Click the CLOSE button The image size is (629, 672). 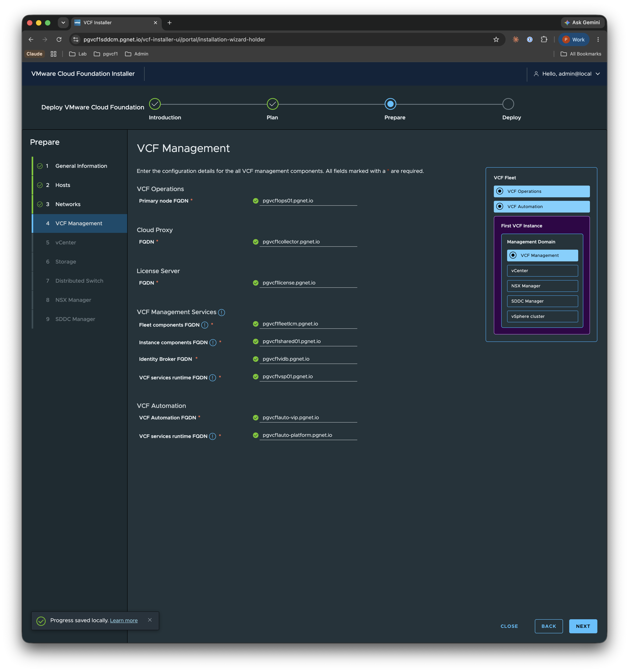(509, 626)
